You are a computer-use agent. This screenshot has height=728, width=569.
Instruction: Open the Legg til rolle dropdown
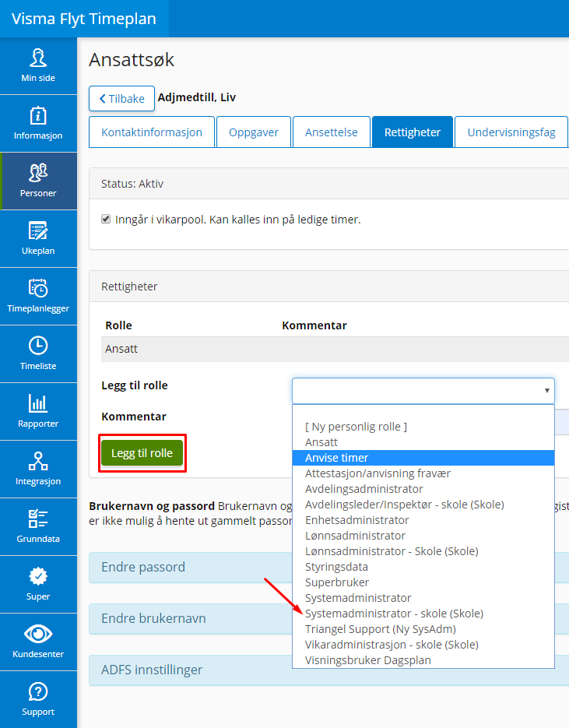[x=423, y=390]
